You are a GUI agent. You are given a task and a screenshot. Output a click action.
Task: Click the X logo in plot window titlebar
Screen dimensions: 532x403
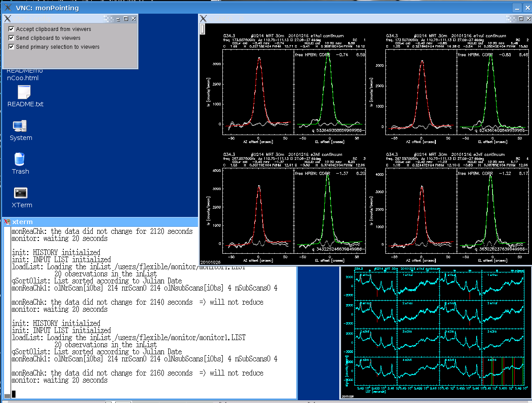click(x=203, y=19)
